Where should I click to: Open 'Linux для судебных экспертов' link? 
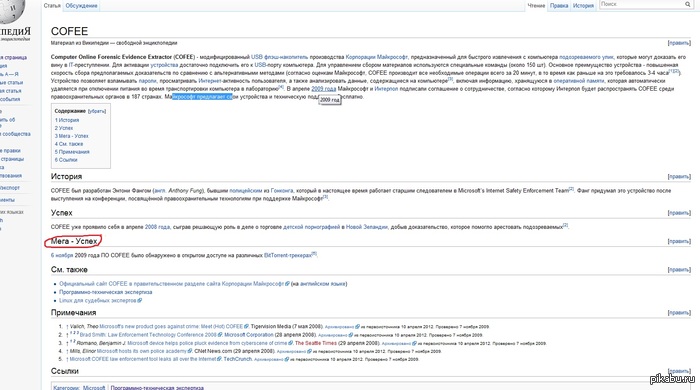[98, 300]
